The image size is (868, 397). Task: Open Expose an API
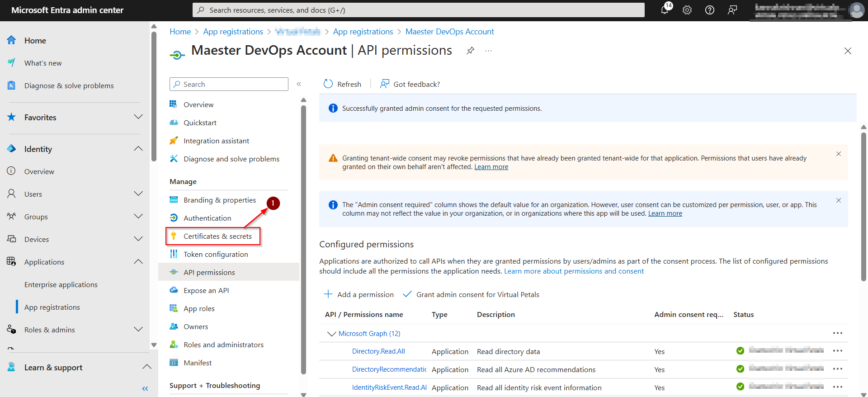point(206,290)
